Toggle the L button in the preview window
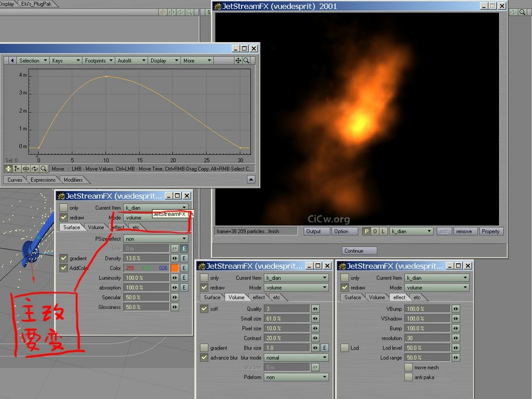The image size is (532, 399). [x=383, y=231]
